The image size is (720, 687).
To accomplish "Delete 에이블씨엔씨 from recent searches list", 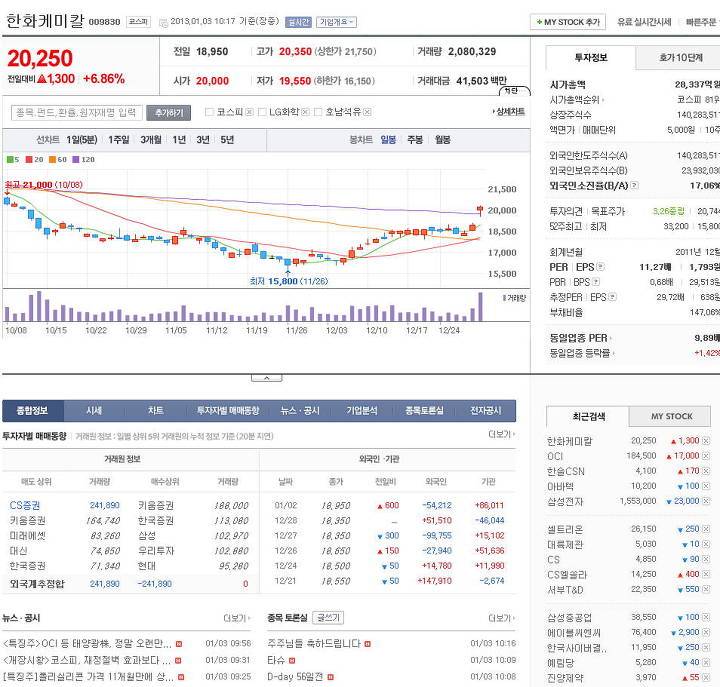I will 706,632.
